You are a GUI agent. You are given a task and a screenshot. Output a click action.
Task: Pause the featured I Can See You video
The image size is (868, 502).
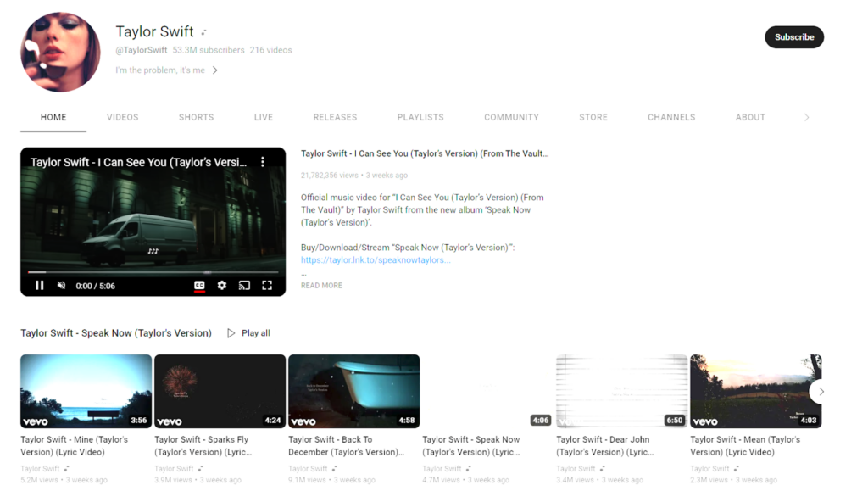coord(39,286)
